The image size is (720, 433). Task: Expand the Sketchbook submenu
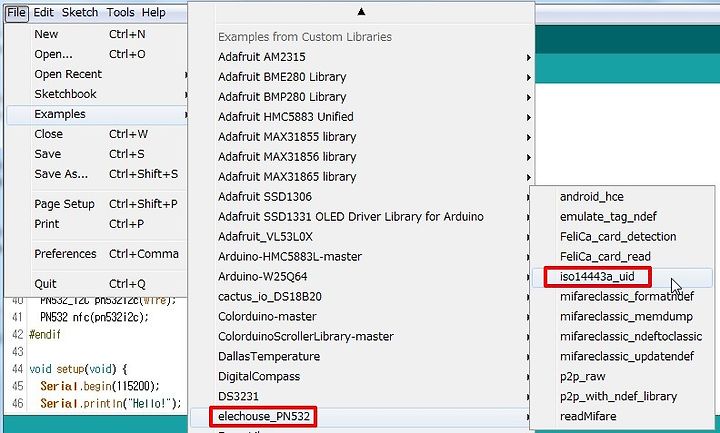point(97,94)
